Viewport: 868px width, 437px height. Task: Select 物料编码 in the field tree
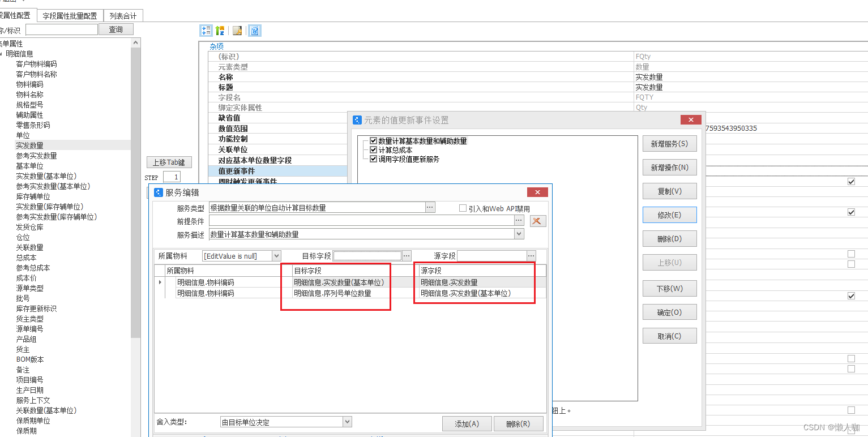point(29,84)
